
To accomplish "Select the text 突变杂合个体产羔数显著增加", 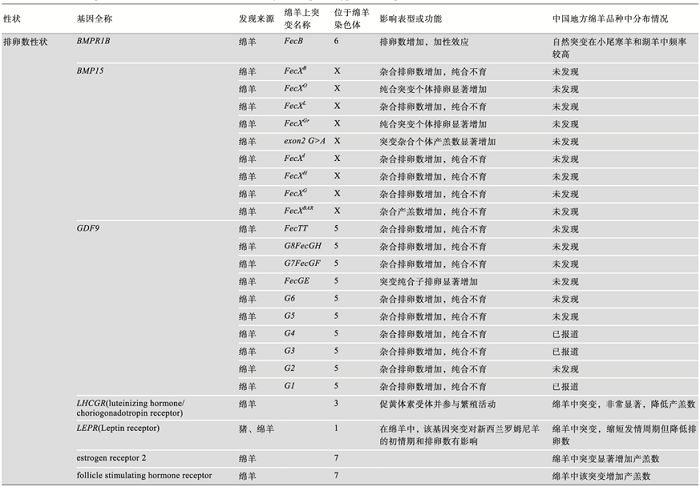I will 438,142.
